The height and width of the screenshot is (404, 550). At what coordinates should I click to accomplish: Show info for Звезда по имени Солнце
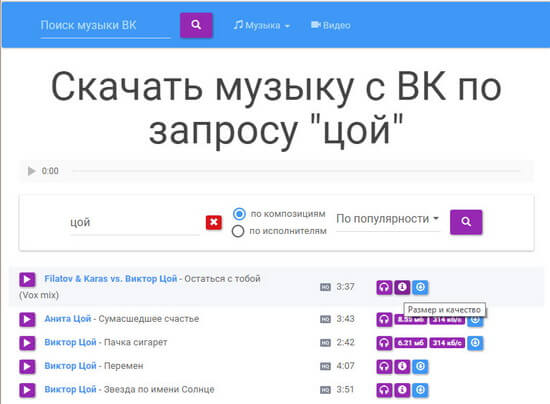tap(402, 390)
